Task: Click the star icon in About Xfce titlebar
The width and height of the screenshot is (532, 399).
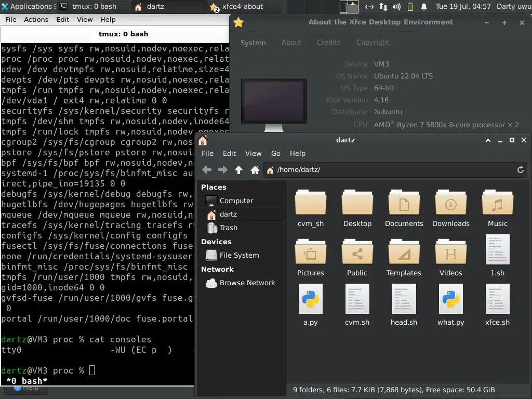Action: pos(238,23)
